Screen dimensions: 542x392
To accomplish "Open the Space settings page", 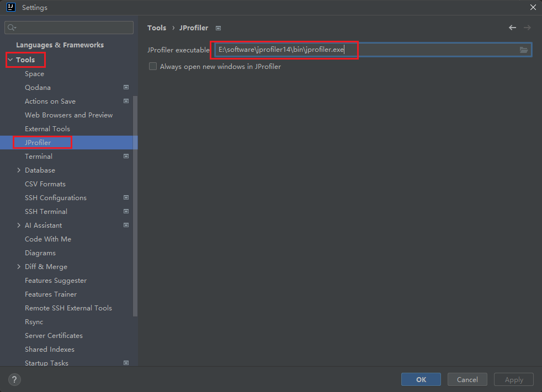I will 35,73.
